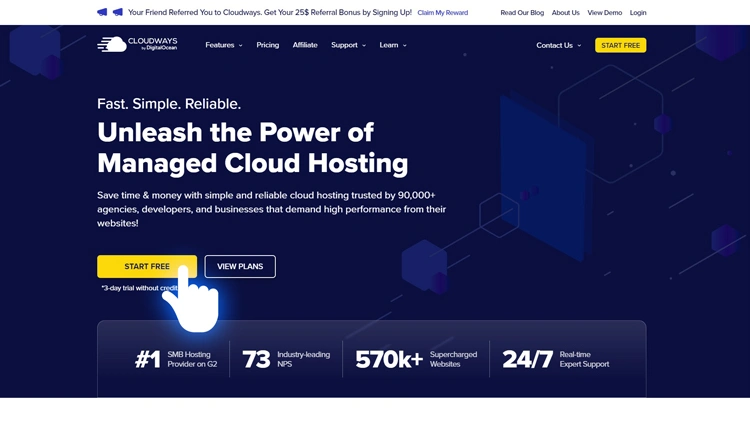Click the Claim My Reward link

442,13
